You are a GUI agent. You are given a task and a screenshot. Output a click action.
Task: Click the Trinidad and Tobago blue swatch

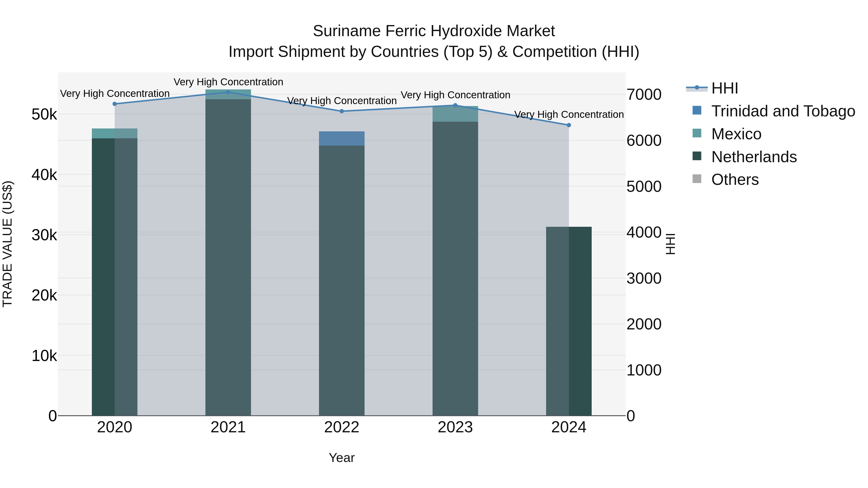[x=697, y=110]
